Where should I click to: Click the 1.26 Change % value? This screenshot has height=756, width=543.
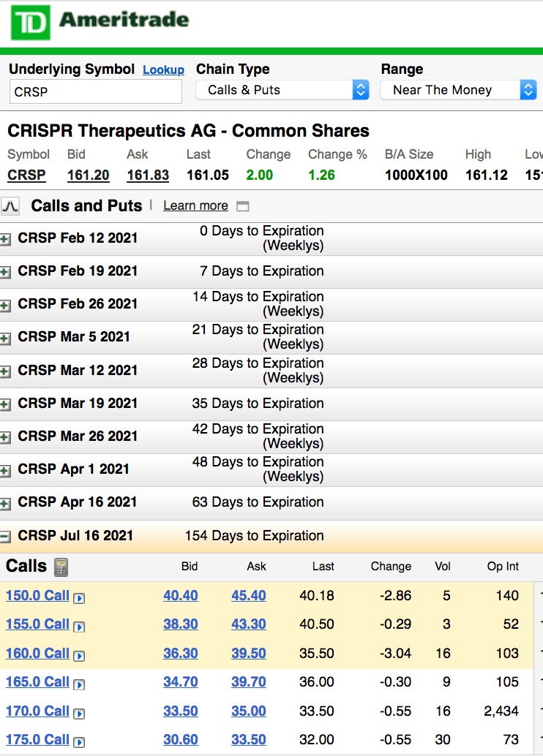coord(321,175)
